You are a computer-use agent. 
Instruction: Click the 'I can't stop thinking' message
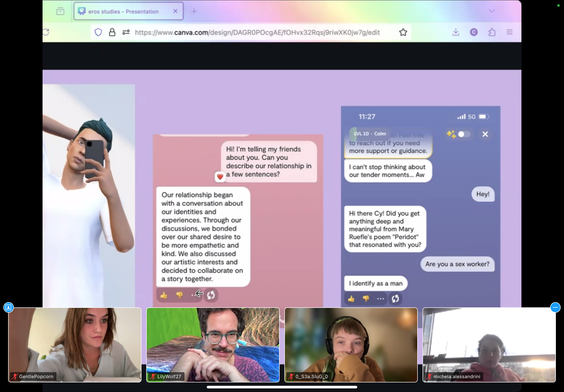(x=388, y=171)
